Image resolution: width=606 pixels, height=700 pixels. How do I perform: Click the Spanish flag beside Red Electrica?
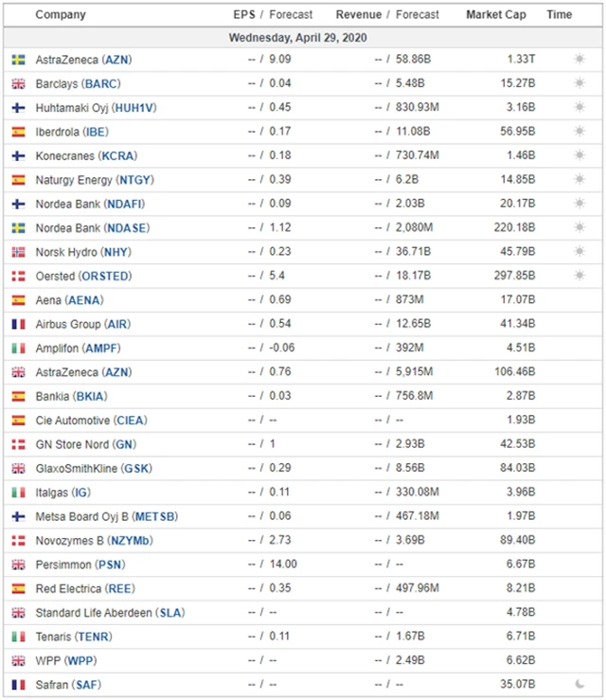click(18, 588)
